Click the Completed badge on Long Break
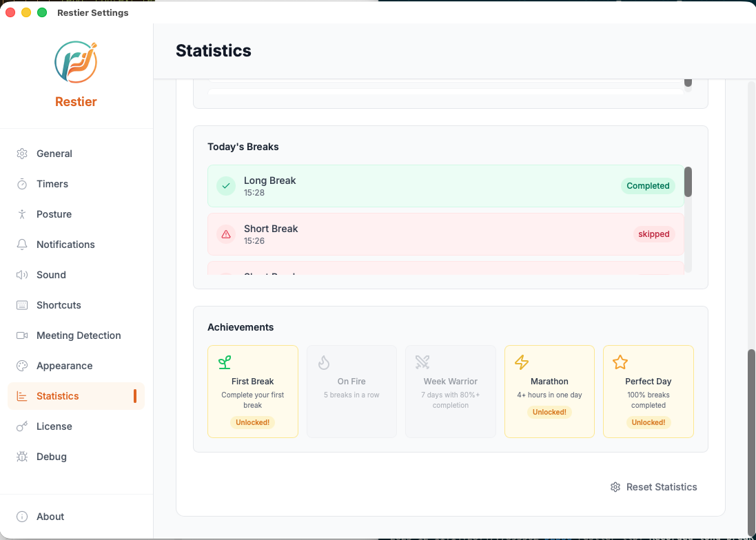The image size is (756, 540). [x=648, y=186]
